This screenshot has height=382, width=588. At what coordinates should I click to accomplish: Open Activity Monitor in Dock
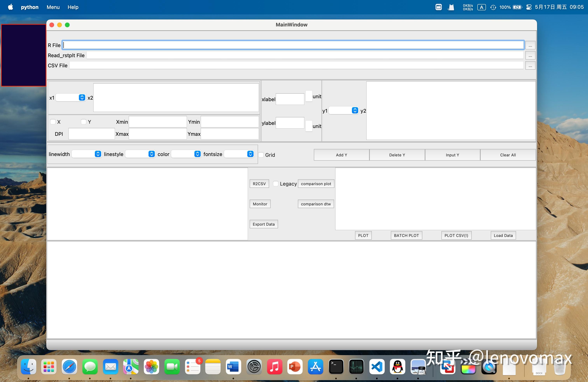(x=356, y=367)
